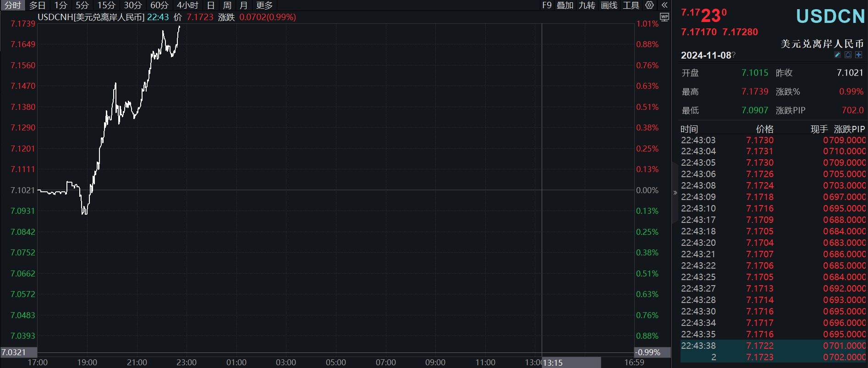Image resolution: width=868 pixels, height=368 pixels.
Task: Switch to the 分时 intraday tab
Action: pyautogui.click(x=13, y=5)
